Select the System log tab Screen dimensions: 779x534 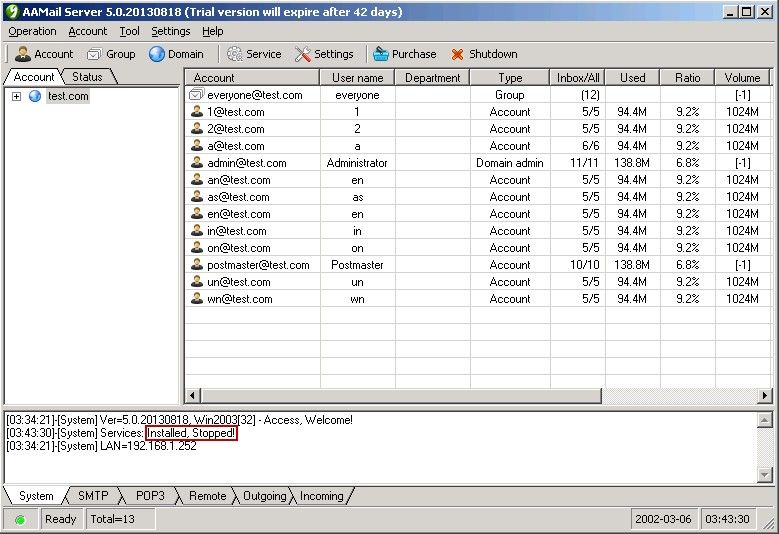tap(36, 496)
